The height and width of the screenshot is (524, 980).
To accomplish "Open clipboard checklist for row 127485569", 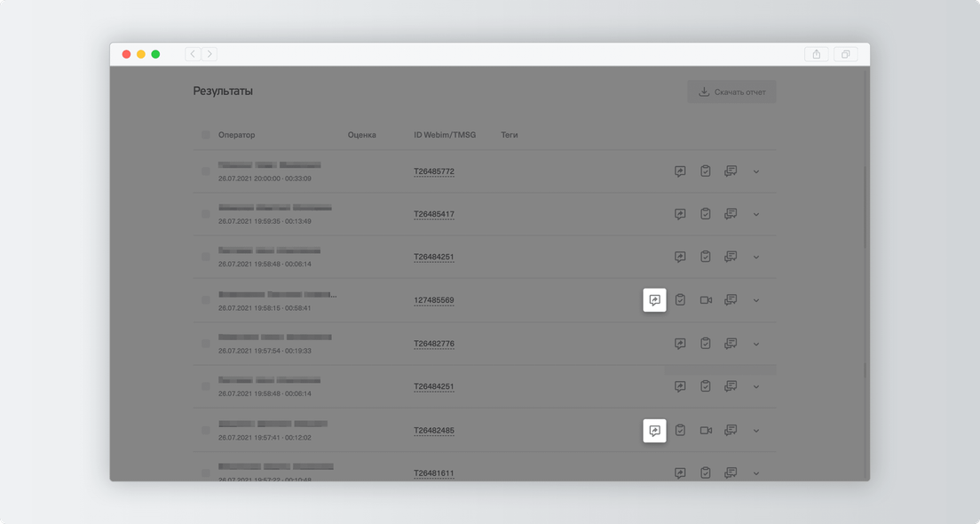I will point(680,300).
